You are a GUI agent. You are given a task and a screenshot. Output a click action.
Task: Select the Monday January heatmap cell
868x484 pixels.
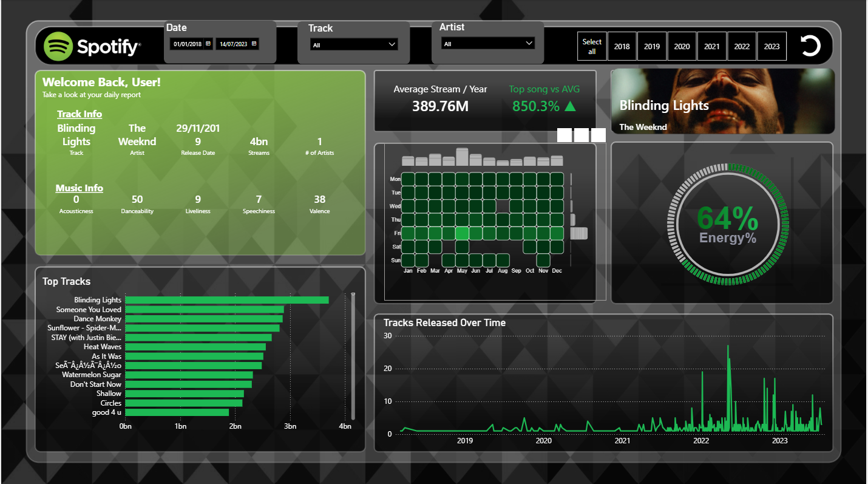tap(408, 179)
